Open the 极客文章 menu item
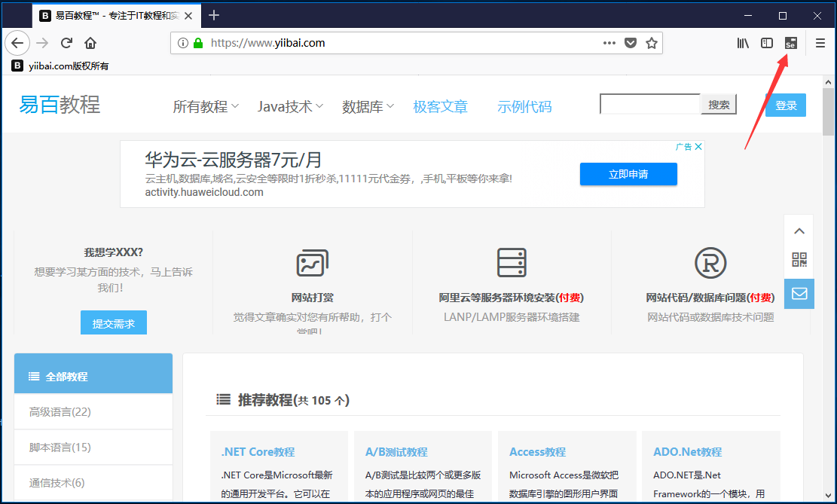 coord(440,107)
